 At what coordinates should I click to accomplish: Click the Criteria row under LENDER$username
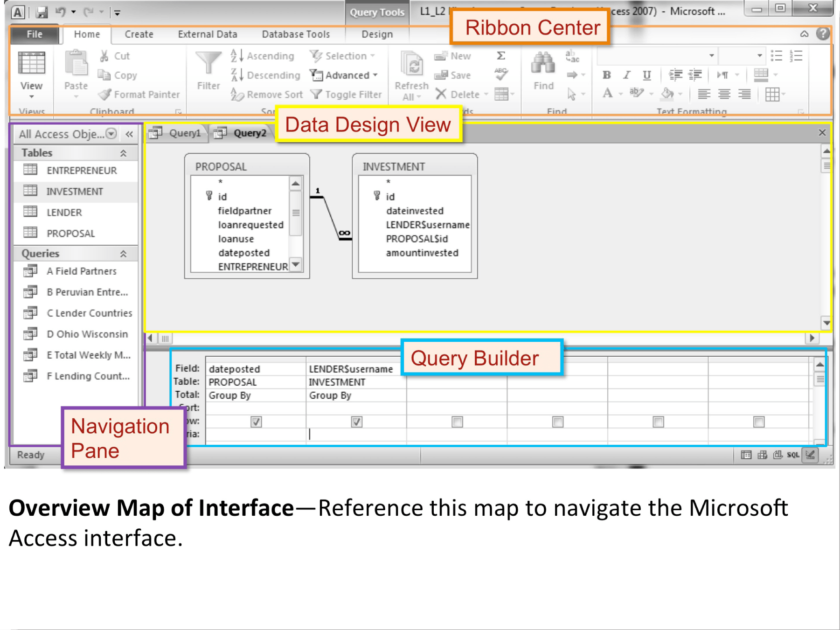[357, 434]
